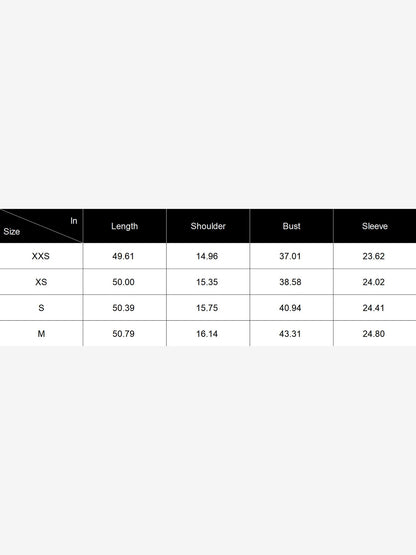This screenshot has height=555, width=416.
Task: Click the Shoulder column header
Action: [x=208, y=226]
